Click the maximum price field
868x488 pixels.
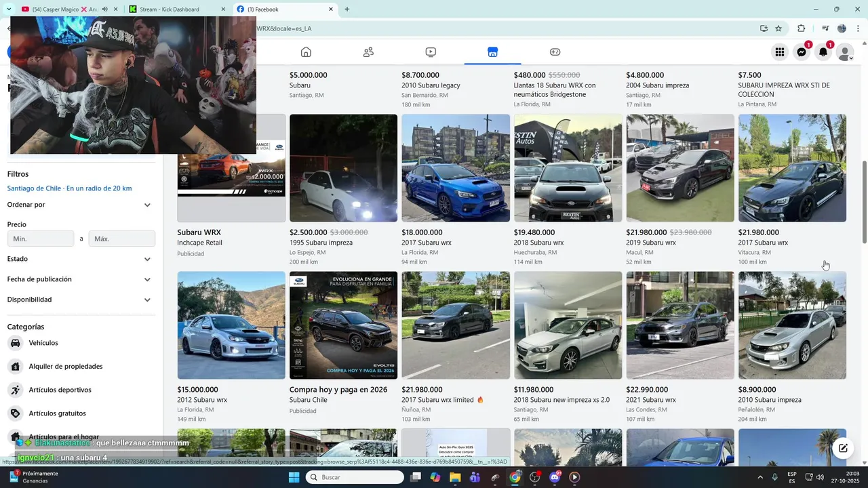tap(122, 239)
